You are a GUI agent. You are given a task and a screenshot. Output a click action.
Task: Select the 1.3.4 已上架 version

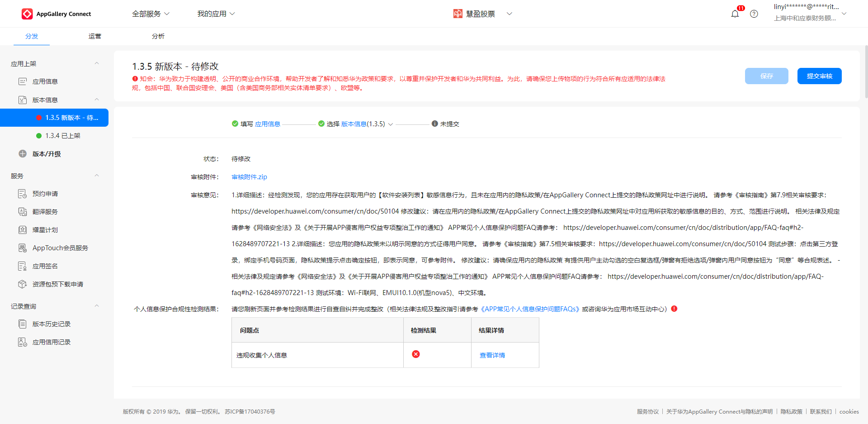coord(62,136)
